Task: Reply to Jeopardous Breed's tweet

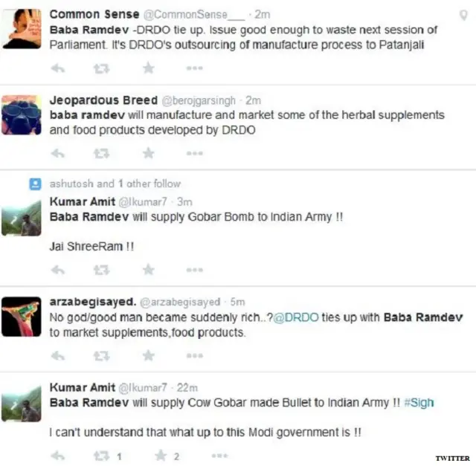Action: coord(58,154)
